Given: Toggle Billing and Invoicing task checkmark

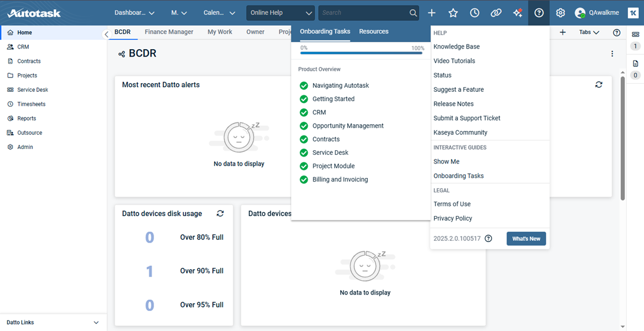Looking at the screenshot, I should [x=304, y=180].
